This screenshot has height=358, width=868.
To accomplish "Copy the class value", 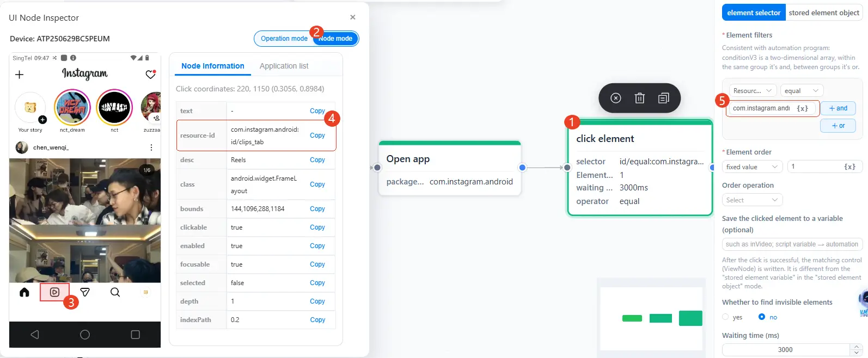I will [317, 184].
